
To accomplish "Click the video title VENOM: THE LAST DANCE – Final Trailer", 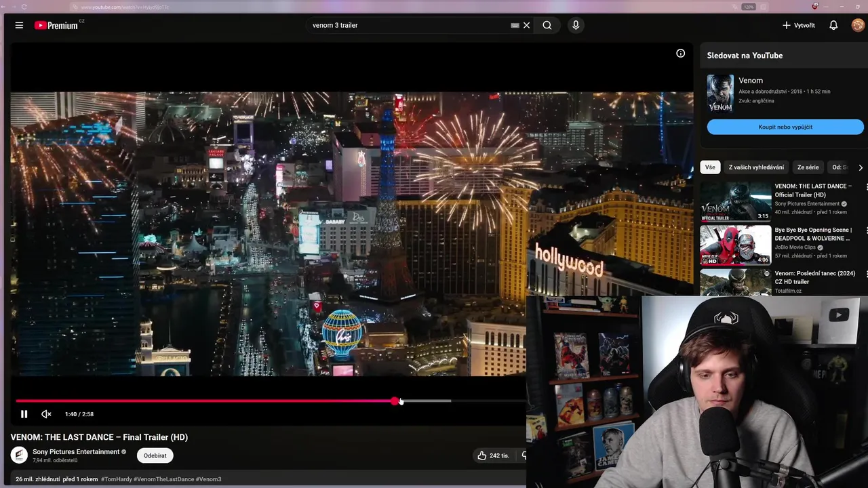I will pos(99,437).
